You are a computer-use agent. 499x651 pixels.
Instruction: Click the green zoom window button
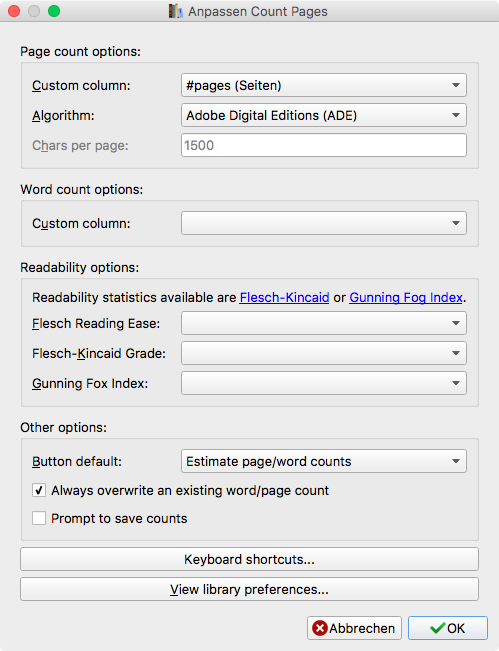point(54,11)
